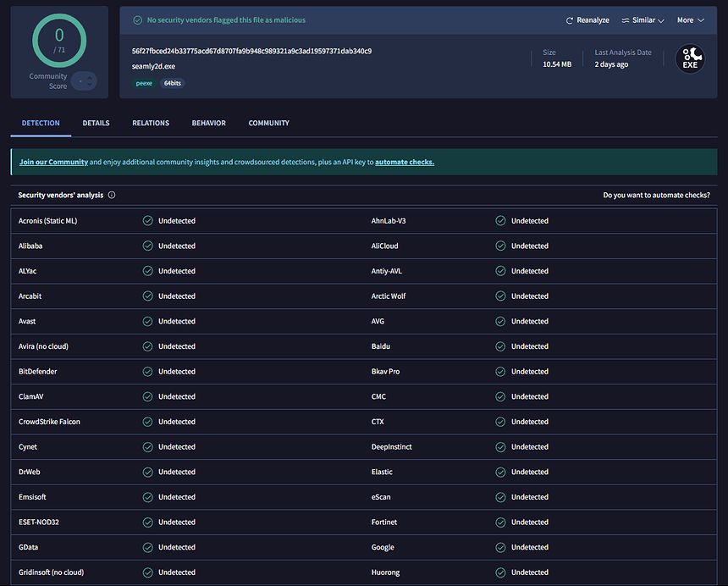Screen dimensions: 728x586
Task: Open the COMMUNITY tab
Action: pos(269,123)
